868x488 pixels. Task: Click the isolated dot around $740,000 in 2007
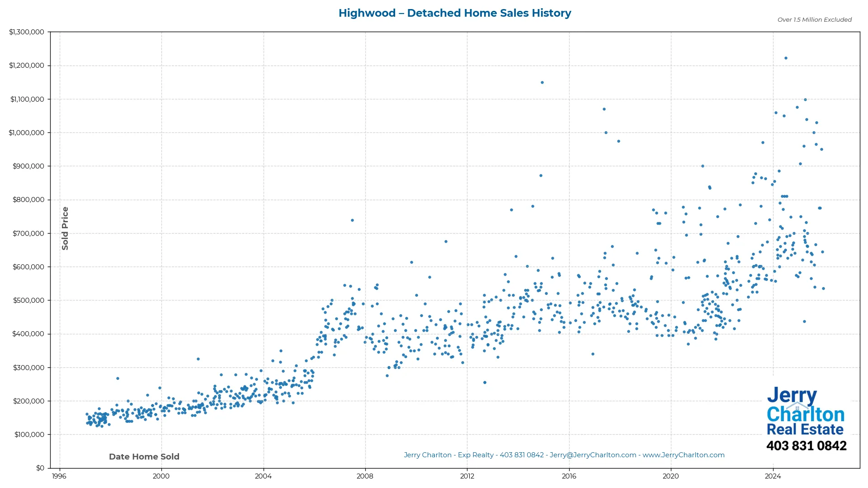tap(352, 221)
